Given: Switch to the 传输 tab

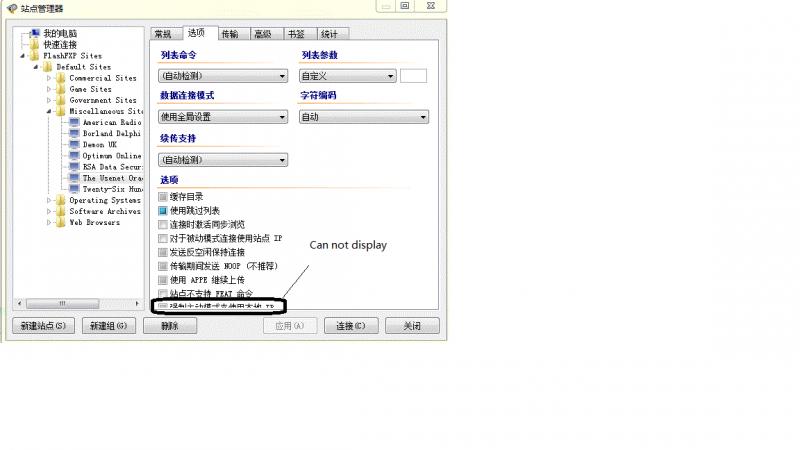Looking at the screenshot, I should click(229, 33).
